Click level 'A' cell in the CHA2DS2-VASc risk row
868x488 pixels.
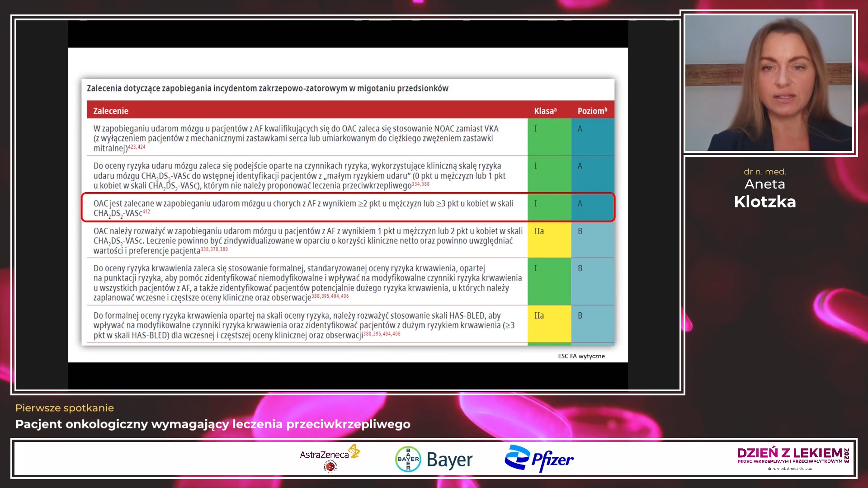pyautogui.click(x=593, y=174)
